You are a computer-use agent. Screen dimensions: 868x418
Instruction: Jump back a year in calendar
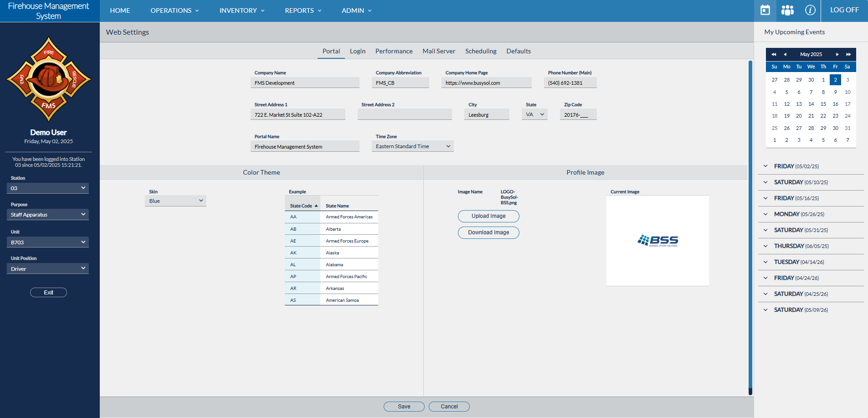click(x=774, y=54)
